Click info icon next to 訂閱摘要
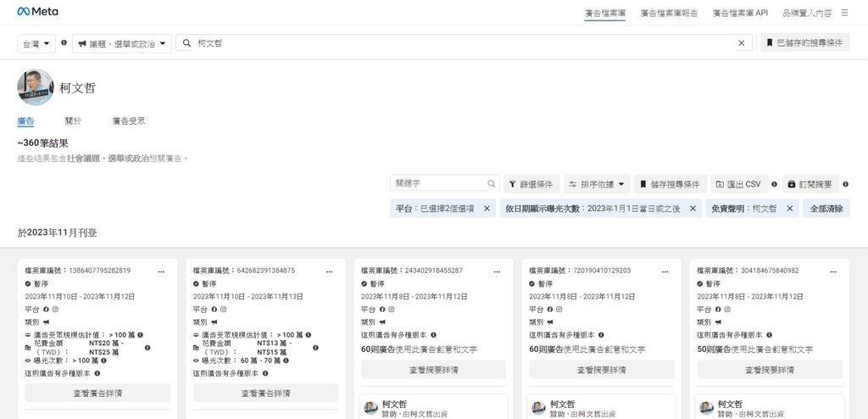The width and height of the screenshot is (868, 419). click(845, 184)
